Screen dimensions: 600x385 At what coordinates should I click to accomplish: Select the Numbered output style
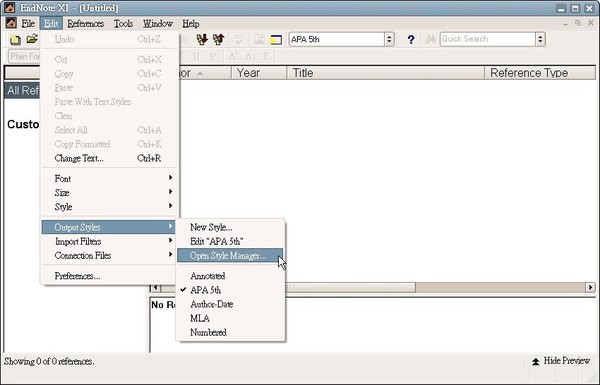coord(230,332)
